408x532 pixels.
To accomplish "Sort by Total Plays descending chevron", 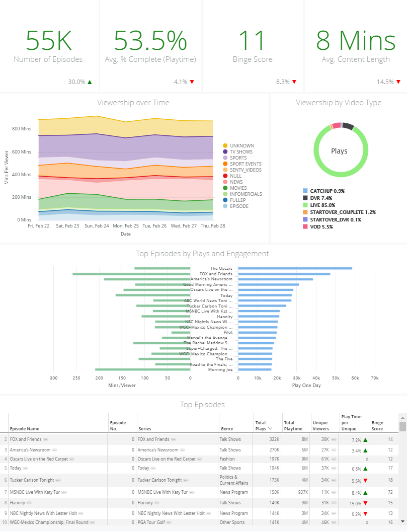I will tap(270, 429).
